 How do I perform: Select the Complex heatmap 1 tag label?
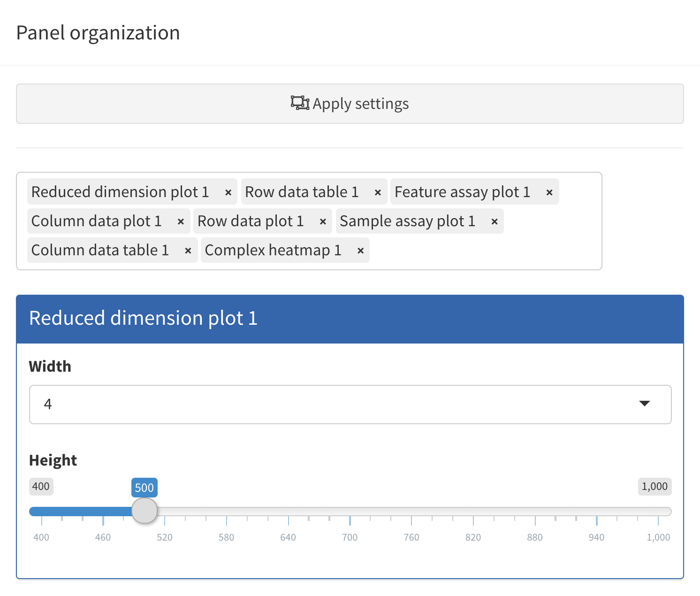click(273, 251)
